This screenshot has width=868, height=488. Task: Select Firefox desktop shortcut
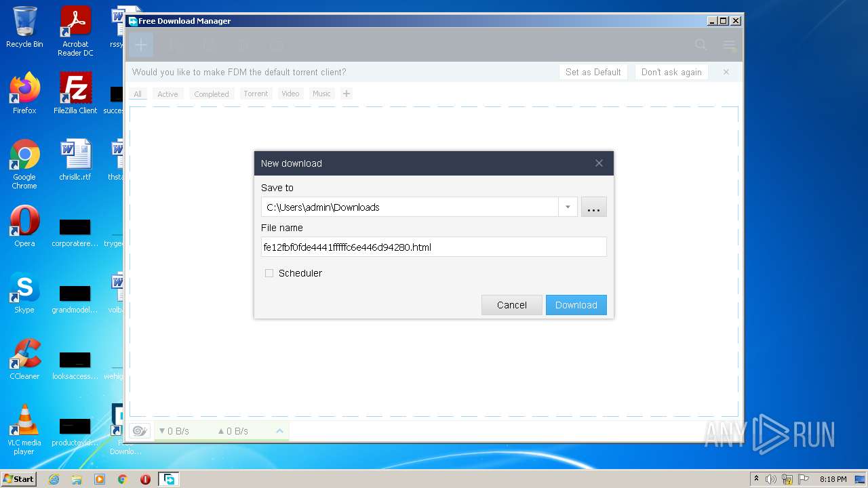[x=24, y=93]
